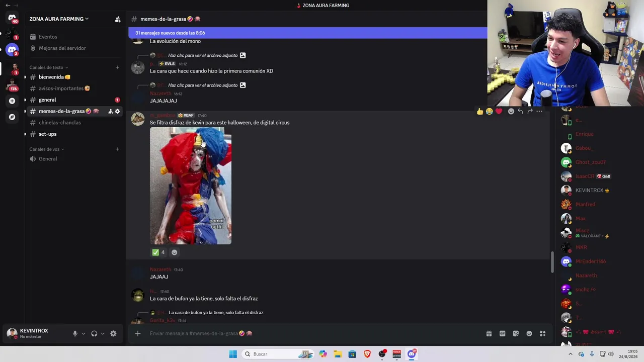Switch to general text channel
The height and width of the screenshot is (362, 644).
pyautogui.click(x=73, y=100)
